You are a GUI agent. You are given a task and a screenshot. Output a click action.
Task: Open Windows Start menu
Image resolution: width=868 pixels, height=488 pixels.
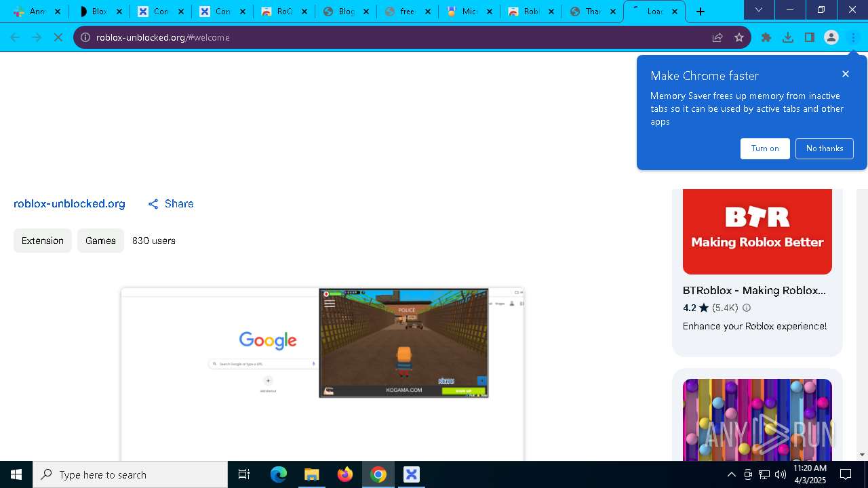(16, 474)
